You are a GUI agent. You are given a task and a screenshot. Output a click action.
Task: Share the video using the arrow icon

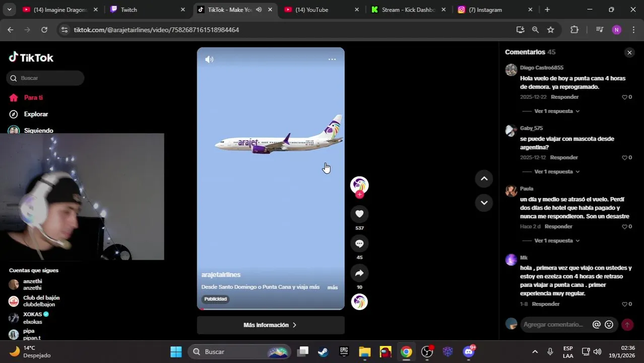[359, 273]
